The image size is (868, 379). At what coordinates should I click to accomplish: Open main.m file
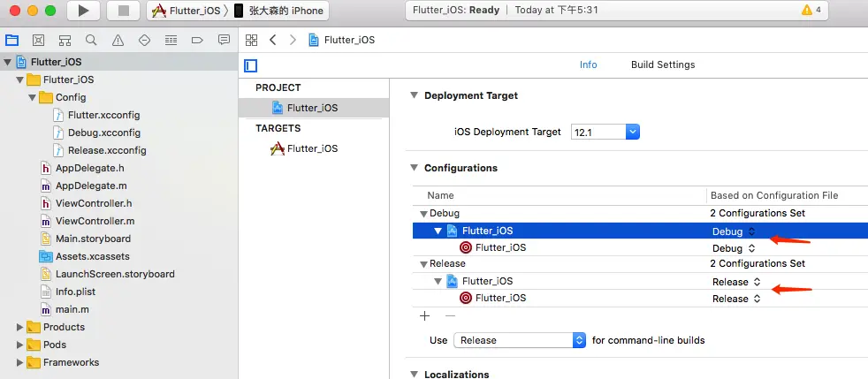tap(72, 309)
